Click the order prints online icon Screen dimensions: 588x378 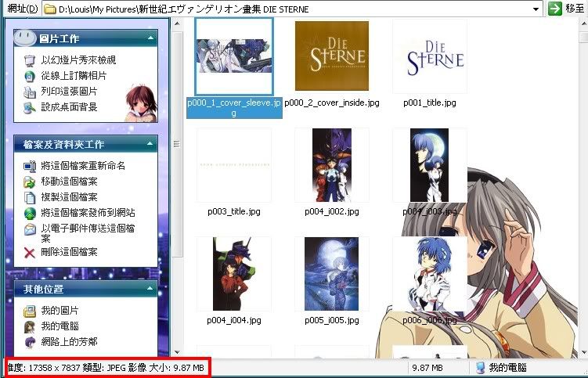(29, 76)
